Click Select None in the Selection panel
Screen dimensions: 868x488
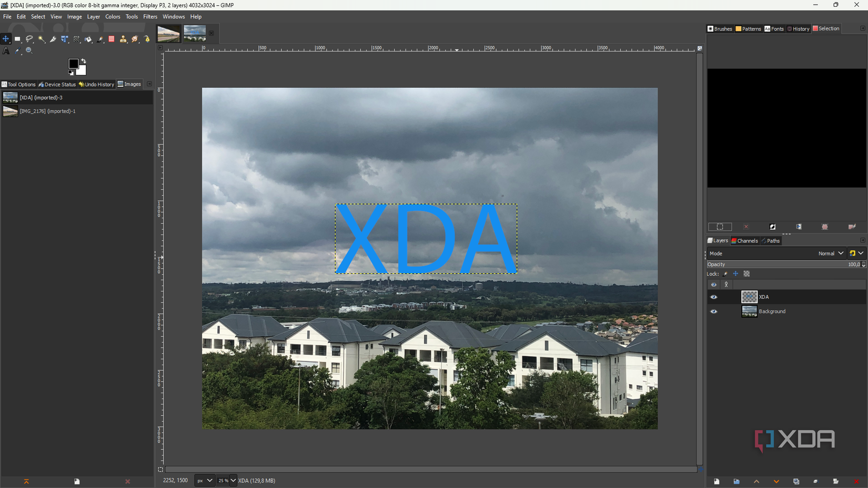tap(746, 227)
